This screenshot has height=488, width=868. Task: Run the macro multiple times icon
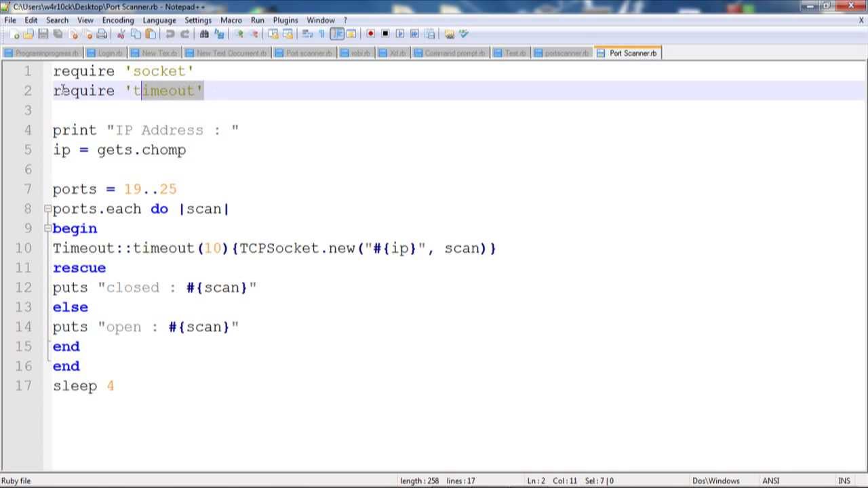point(414,34)
